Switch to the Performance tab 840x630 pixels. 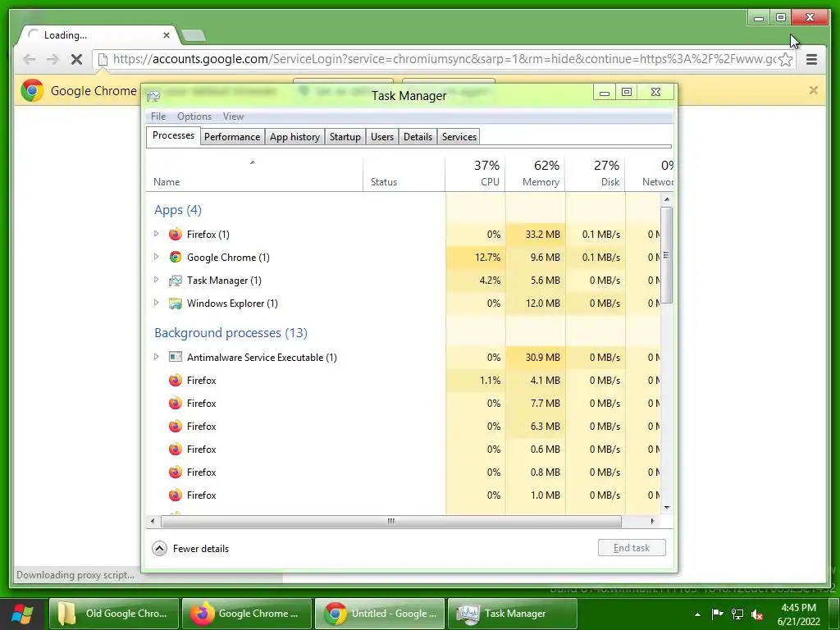(x=232, y=137)
